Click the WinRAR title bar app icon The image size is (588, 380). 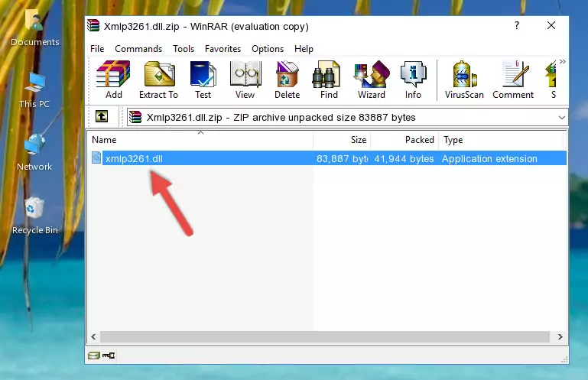coord(93,25)
